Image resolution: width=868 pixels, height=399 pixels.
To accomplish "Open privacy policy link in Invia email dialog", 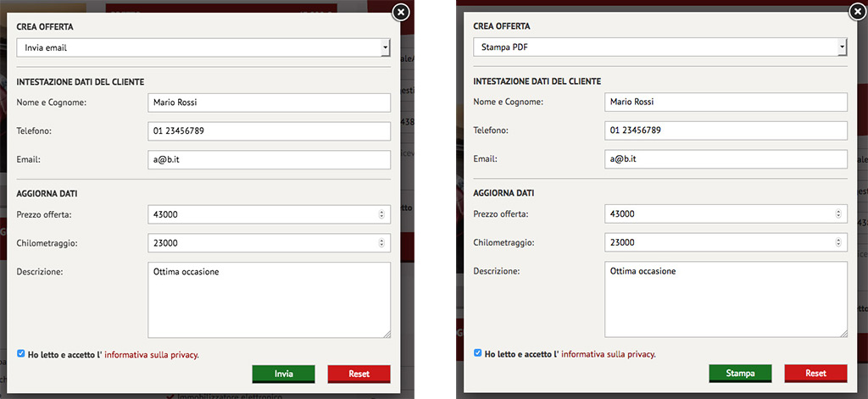I will [151, 355].
